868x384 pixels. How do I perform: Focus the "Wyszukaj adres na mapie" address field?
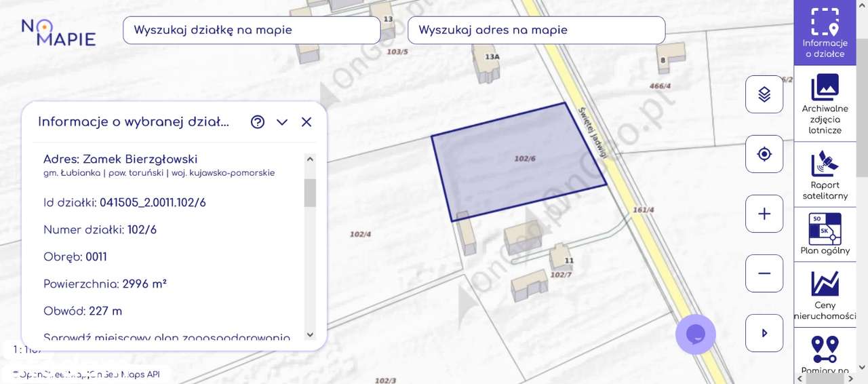[x=536, y=31]
